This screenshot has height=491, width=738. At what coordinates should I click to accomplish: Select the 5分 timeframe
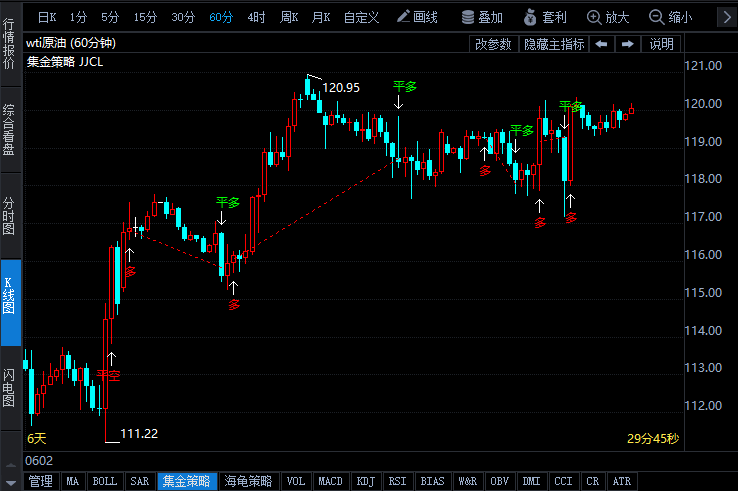tap(110, 17)
